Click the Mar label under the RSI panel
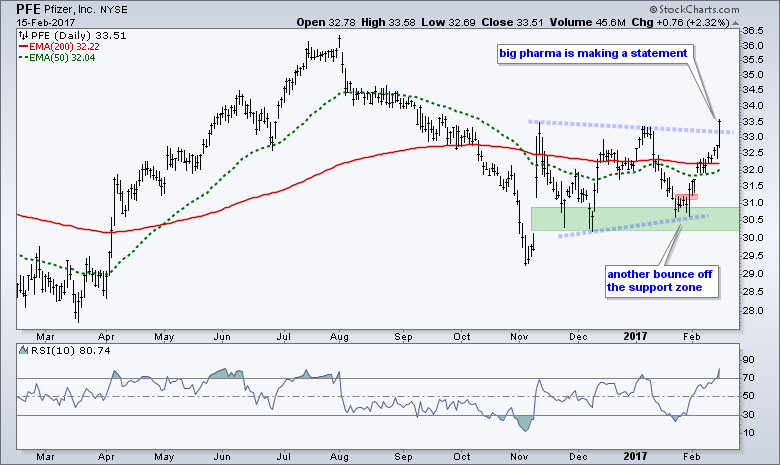 click(45, 457)
